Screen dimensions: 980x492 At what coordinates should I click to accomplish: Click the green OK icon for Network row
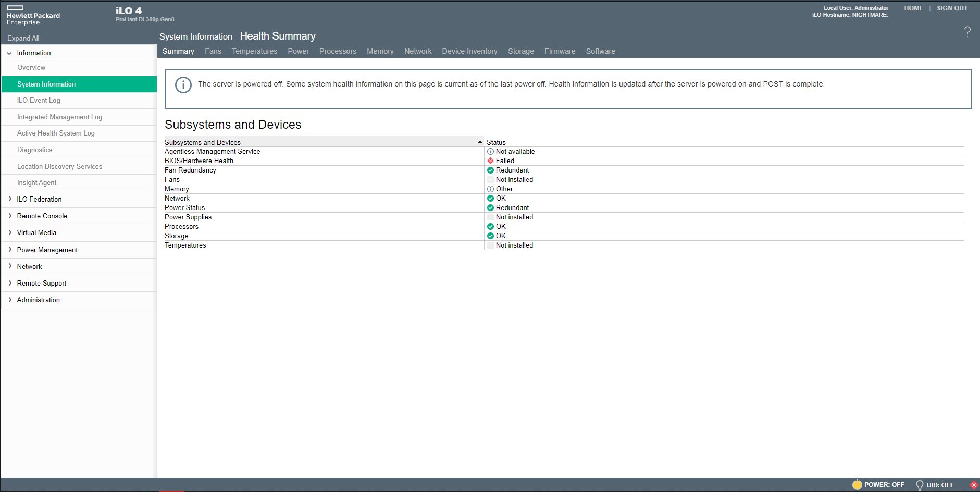[490, 199]
